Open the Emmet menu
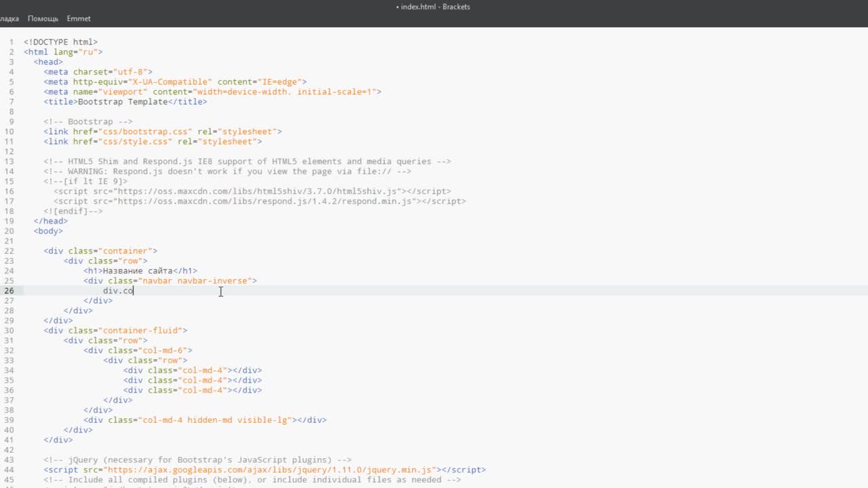The height and width of the screenshot is (488, 868). pos(79,18)
